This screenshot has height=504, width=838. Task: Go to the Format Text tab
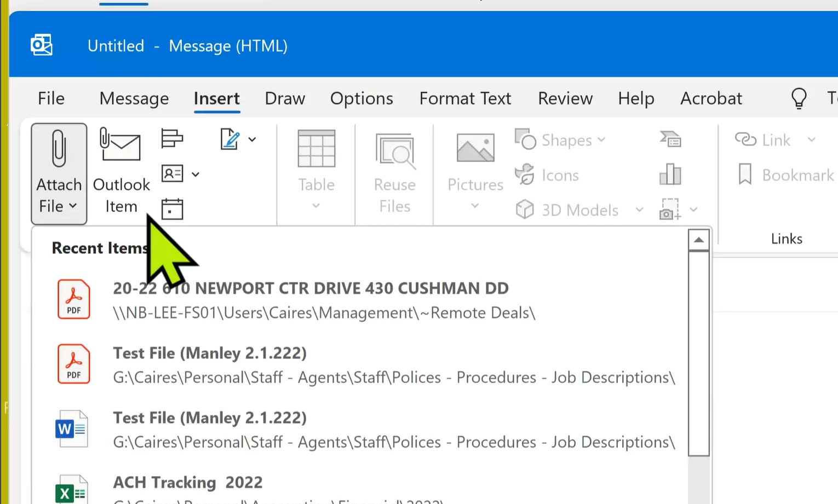(x=465, y=99)
